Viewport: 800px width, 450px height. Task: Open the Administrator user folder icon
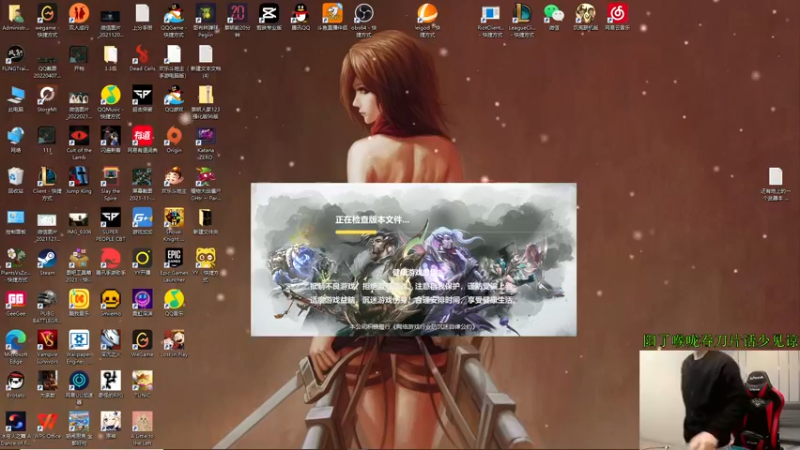[x=15, y=14]
